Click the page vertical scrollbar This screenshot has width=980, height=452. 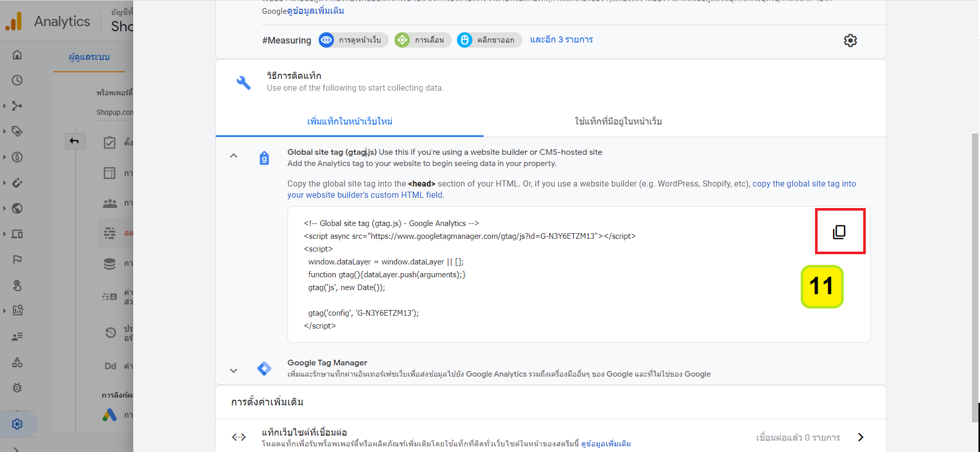(975, 278)
